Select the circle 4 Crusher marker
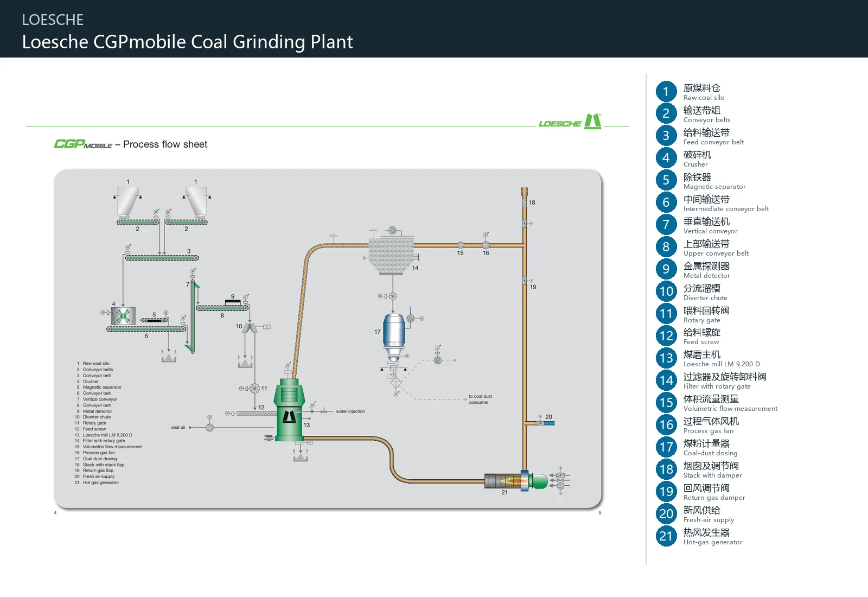Screen dimensions: 868x597 (666, 158)
